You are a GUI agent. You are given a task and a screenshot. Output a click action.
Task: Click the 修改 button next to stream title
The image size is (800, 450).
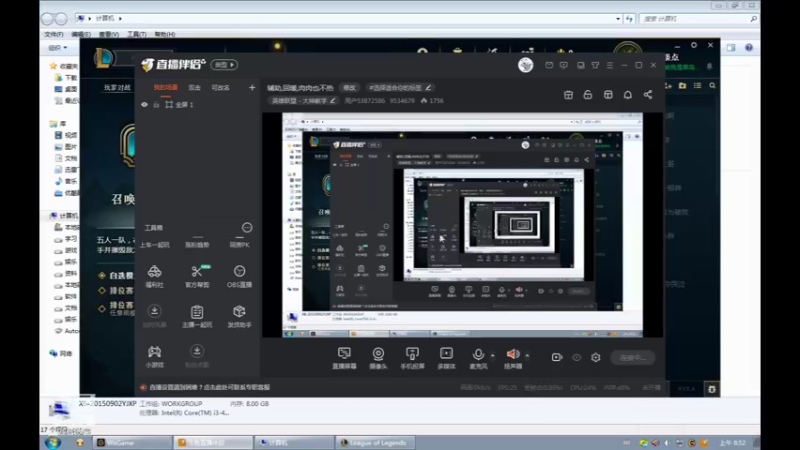point(349,88)
